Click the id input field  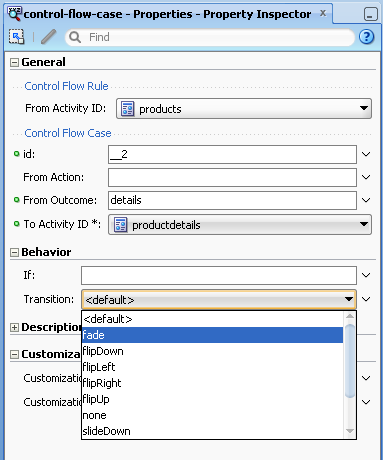(232, 154)
